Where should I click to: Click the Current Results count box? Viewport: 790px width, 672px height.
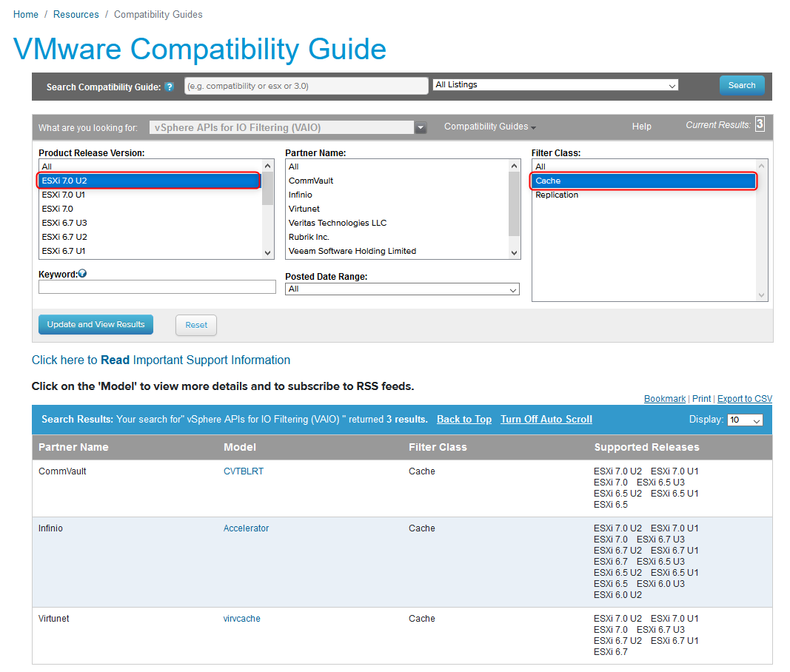coord(760,124)
